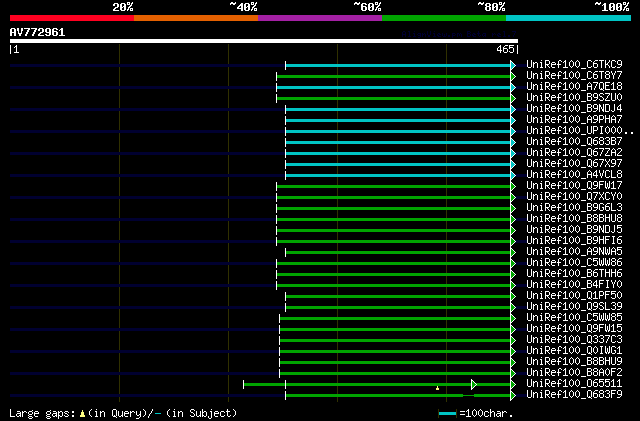Image resolution: width=640 pixels, height=421 pixels.
Task: Click the arrowhead ending the Q9FW17 alignment
Action: click(513, 187)
